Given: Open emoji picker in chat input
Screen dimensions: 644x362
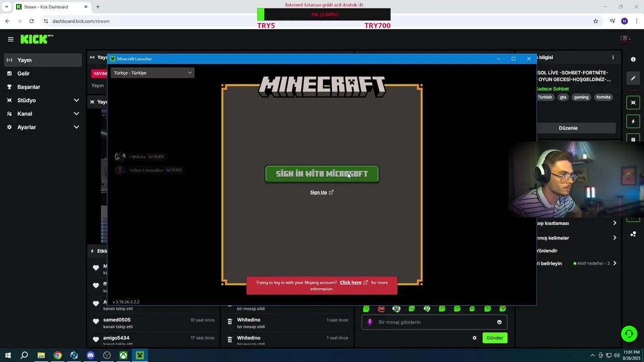Looking at the screenshot, I should point(499,322).
